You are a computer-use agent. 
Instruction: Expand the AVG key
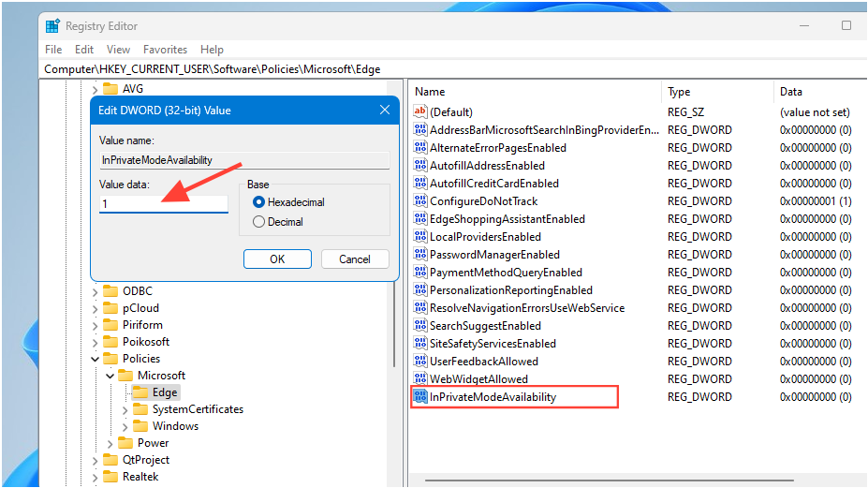point(95,89)
